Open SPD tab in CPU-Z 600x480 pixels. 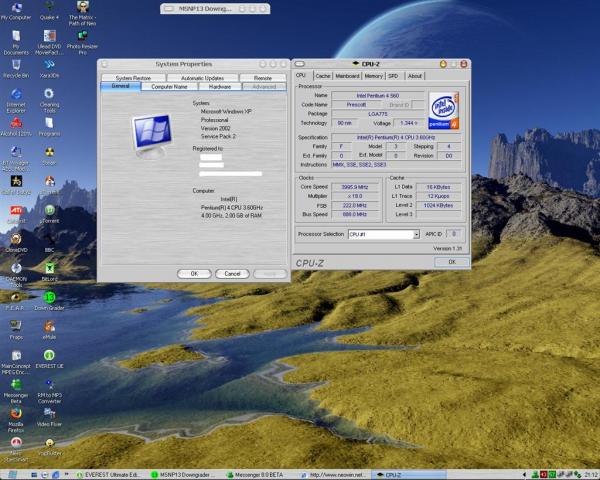(393, 76)
